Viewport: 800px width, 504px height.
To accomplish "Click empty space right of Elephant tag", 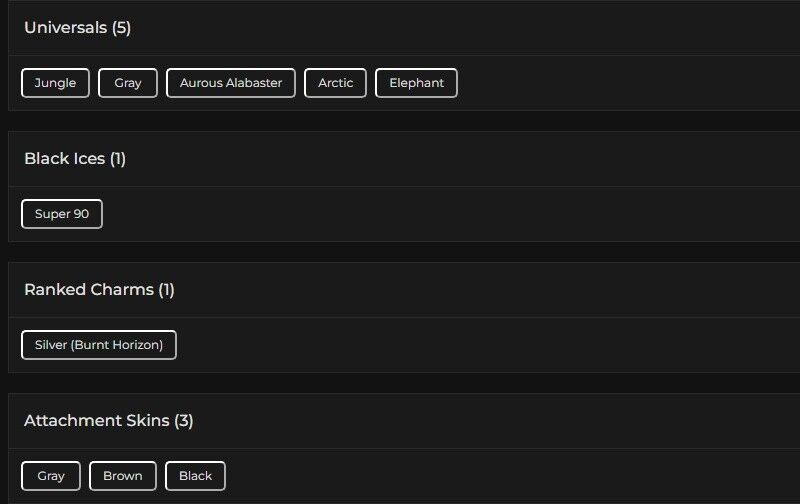I will click(x=600, y=83).
